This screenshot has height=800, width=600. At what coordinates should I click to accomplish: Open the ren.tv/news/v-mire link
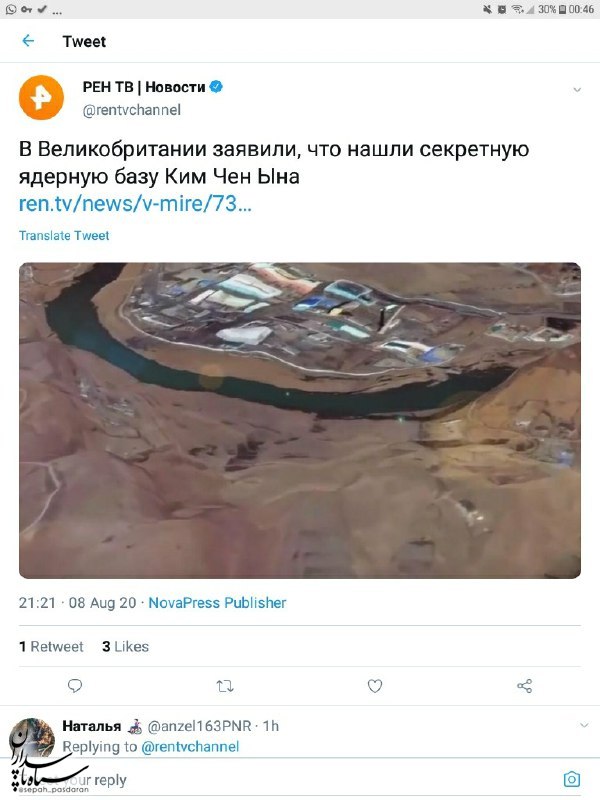pos(135,204)
